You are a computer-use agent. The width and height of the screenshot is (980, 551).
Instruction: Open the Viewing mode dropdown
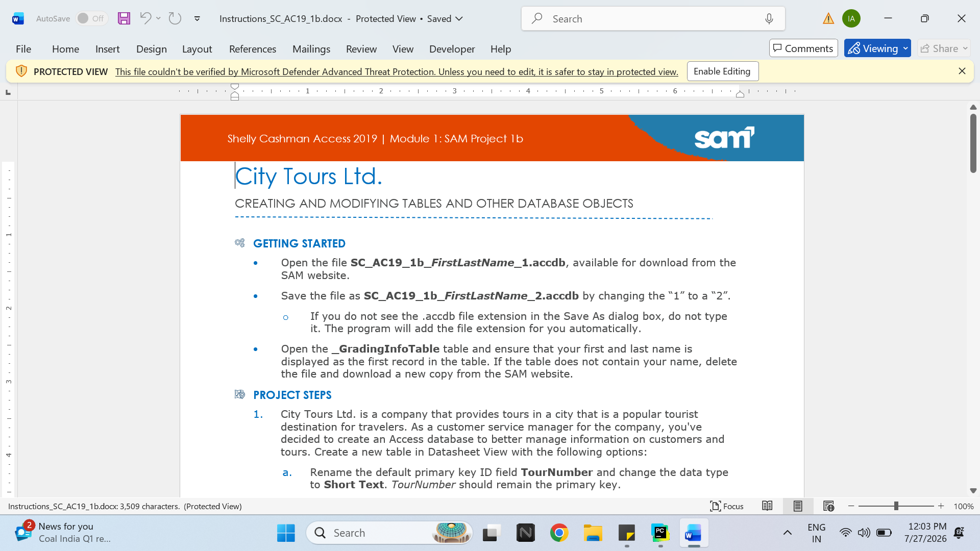click(905, 48)
